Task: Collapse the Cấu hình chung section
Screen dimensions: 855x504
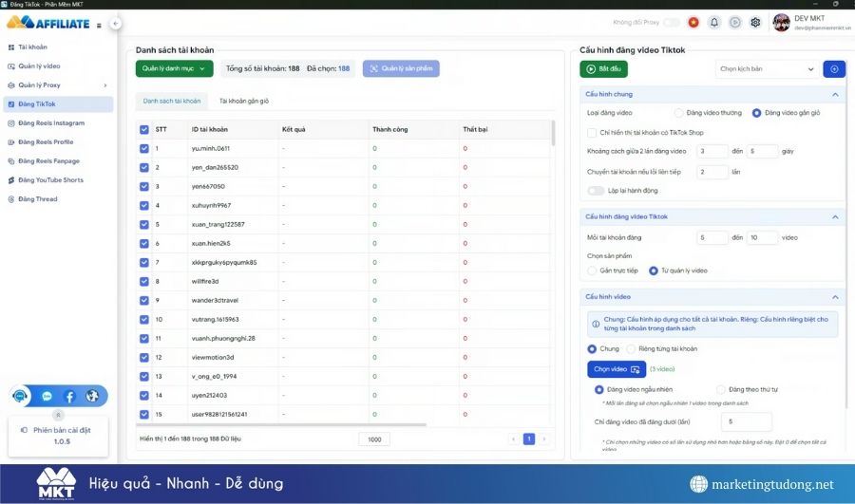Action: pyautogui.click(x=835, y=95)
